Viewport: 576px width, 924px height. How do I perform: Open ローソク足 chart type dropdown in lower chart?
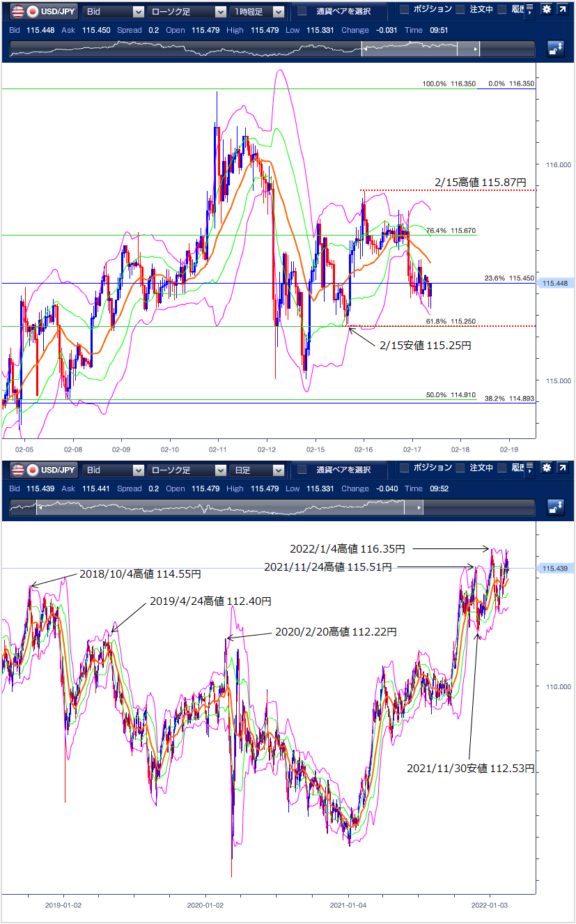coord(186,470)
